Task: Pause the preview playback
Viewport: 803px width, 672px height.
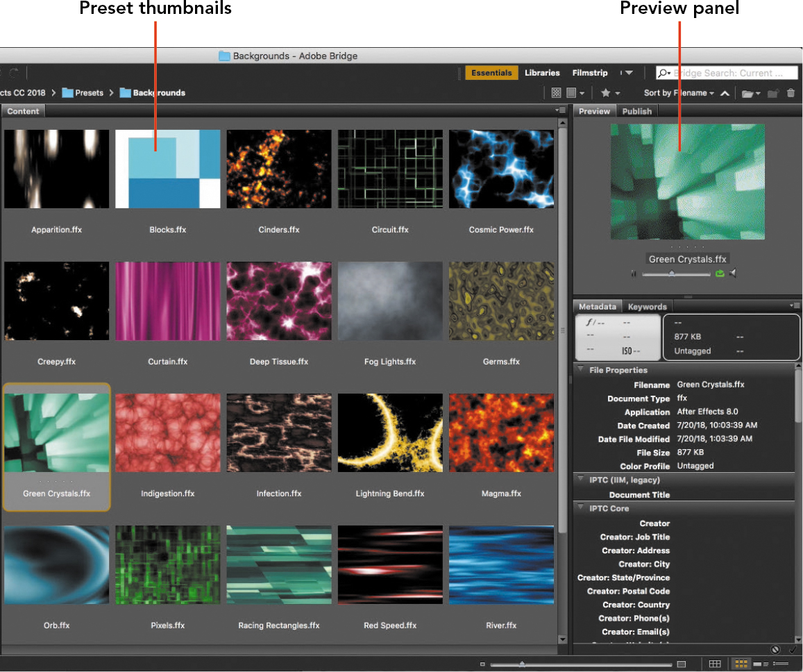Action: pyautogui.click(x=634, y=273)
